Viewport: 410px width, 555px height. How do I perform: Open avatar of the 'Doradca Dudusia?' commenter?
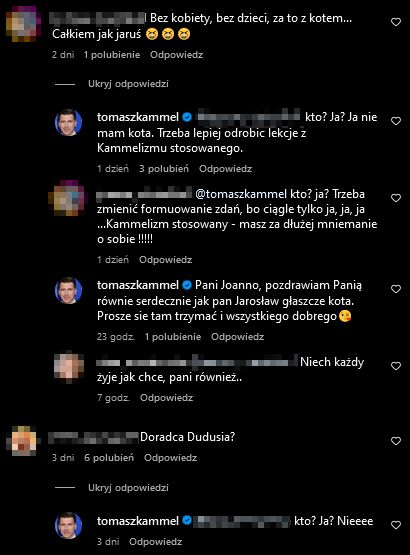pyautogui.click(x=23, y=441)
